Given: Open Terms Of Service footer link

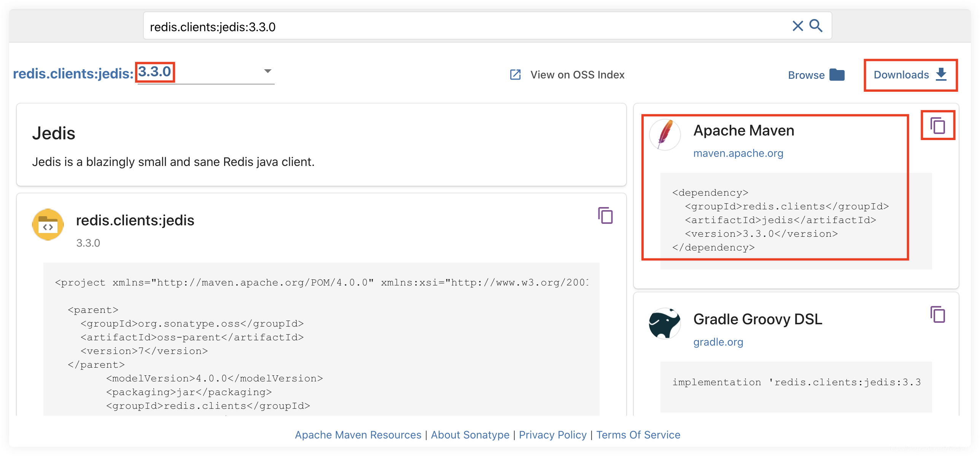Looking at the screenshot, I should click(638, 435).
